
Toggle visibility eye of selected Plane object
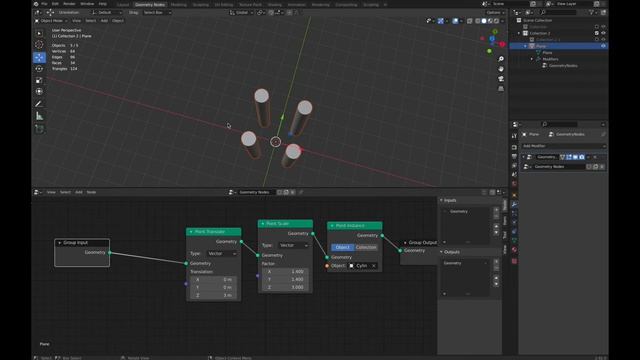(603, 46)
